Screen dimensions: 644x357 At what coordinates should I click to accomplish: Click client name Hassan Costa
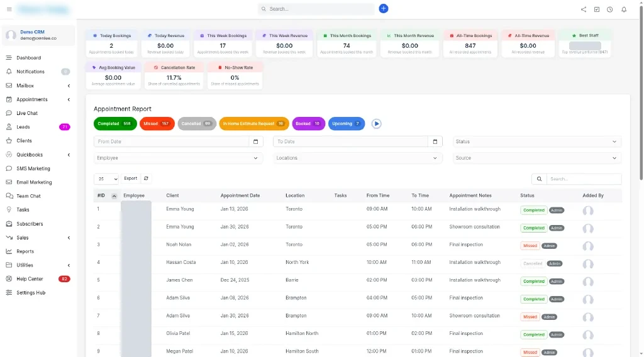coord(181,262)
